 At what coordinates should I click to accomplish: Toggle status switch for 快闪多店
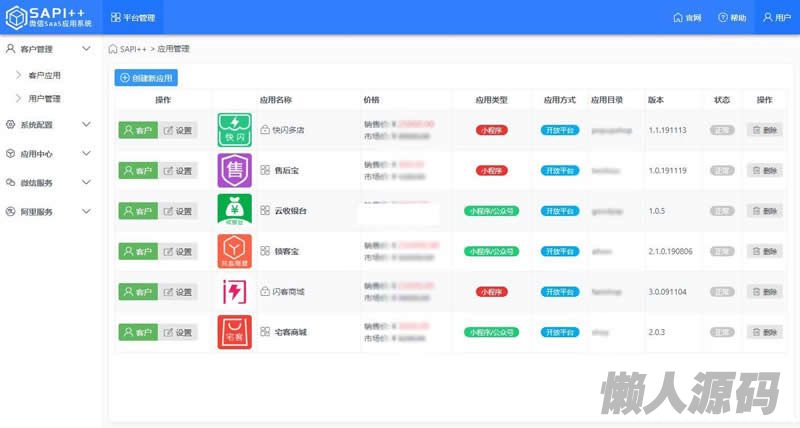tap(722, 131)
